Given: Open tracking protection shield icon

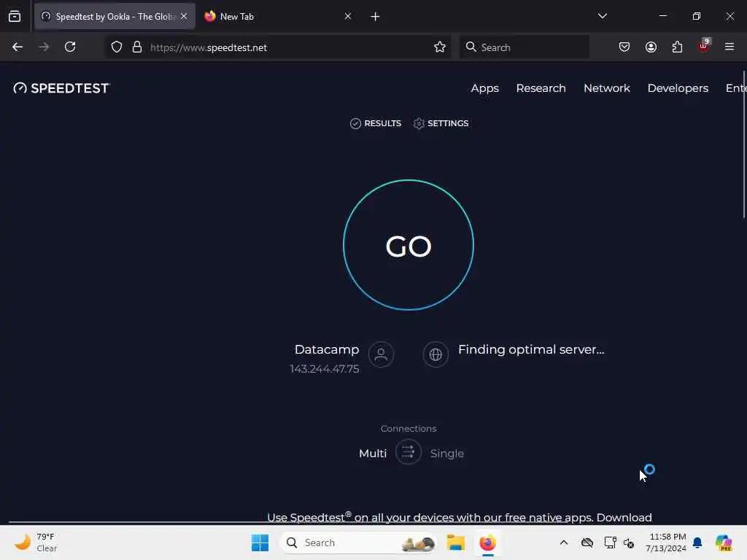Looking at the screenshot, I should tap(117, 47).
